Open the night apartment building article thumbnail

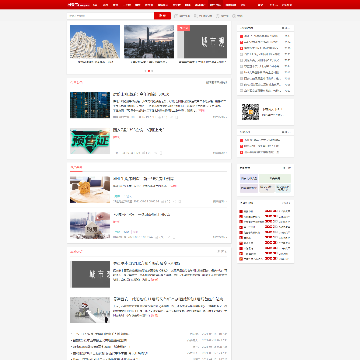[90, 105]
